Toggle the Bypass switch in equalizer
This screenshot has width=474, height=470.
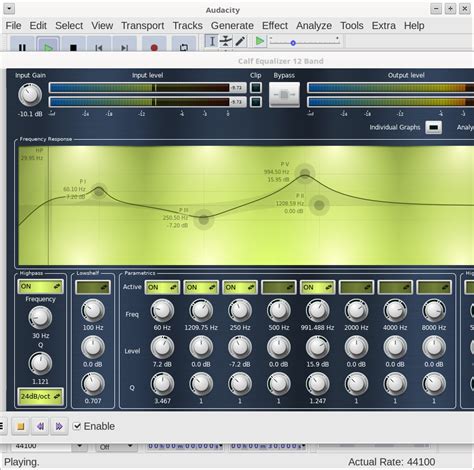(x=284, y=95)
